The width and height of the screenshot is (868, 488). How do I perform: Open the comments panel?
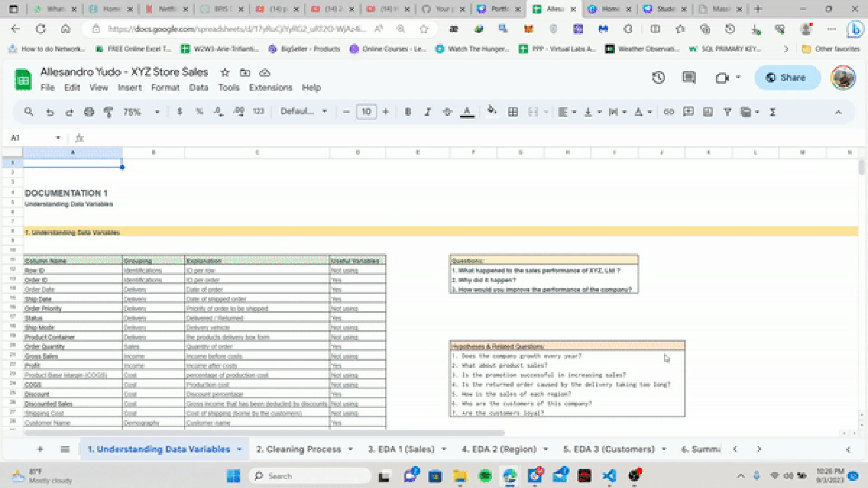689,78
